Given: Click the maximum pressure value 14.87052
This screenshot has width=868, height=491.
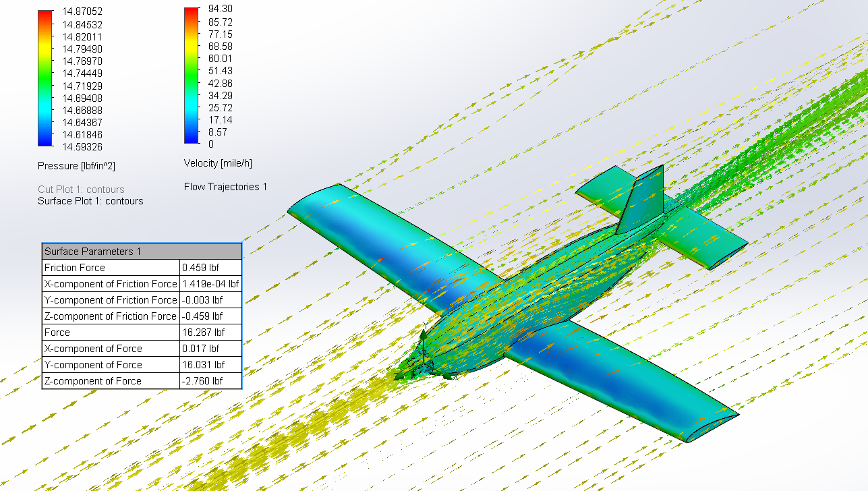Looking at the screenshot, I should pos(82,12).
